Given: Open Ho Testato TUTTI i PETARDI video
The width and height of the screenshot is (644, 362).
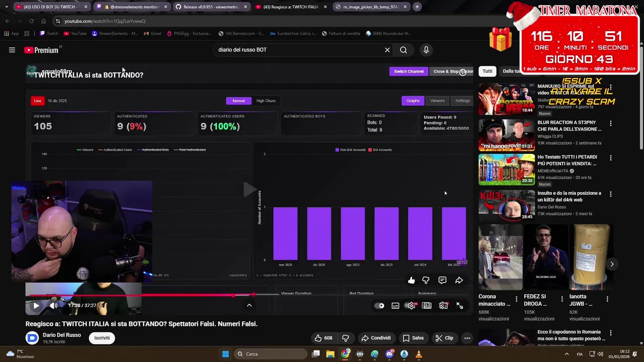Looking at the screenshot, I should 507,170.
